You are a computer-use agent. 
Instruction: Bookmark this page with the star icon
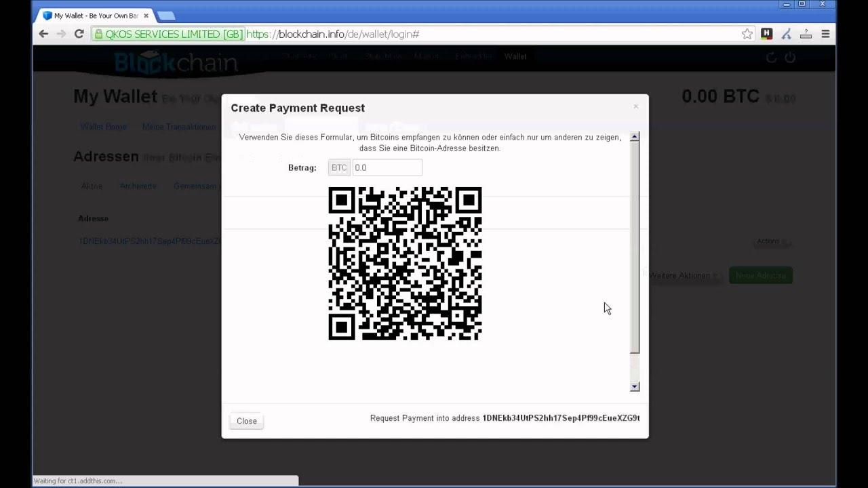[x=747, y=34]
